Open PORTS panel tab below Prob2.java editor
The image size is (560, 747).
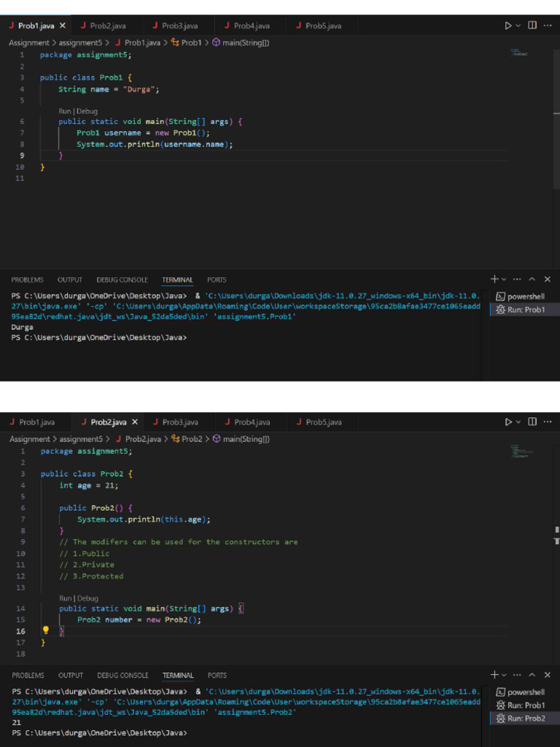(x=217, y=675)
